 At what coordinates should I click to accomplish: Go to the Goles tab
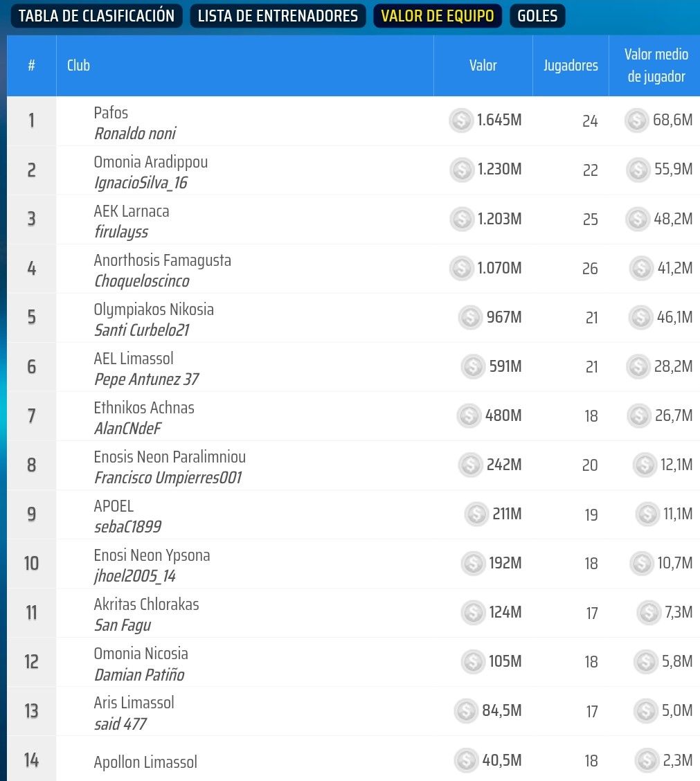coord(537,16)
